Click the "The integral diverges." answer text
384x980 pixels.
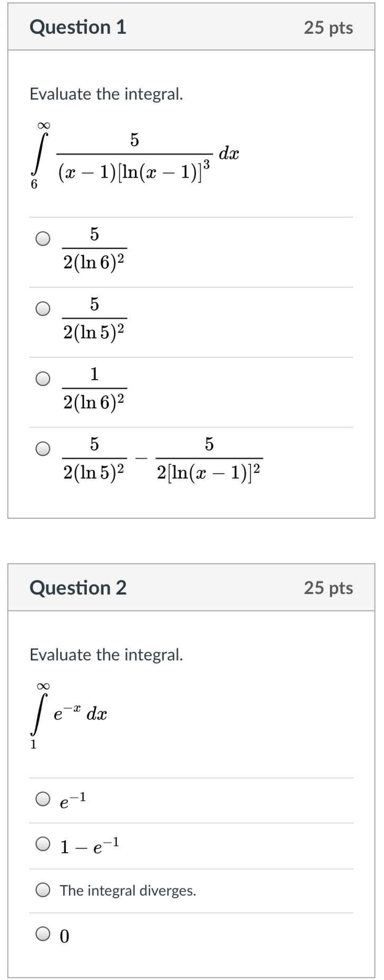coord(128,891)
